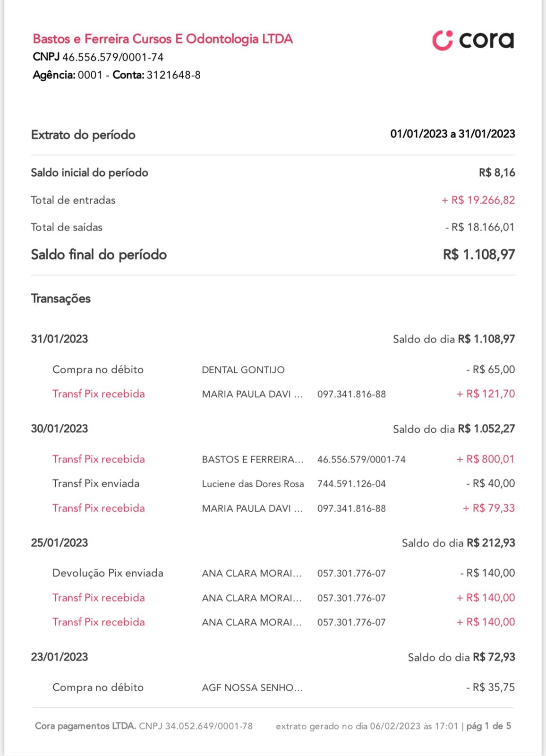The image size is (546, 756).
Task: Click the Extrato do período heading
Action: coord(83,135)
